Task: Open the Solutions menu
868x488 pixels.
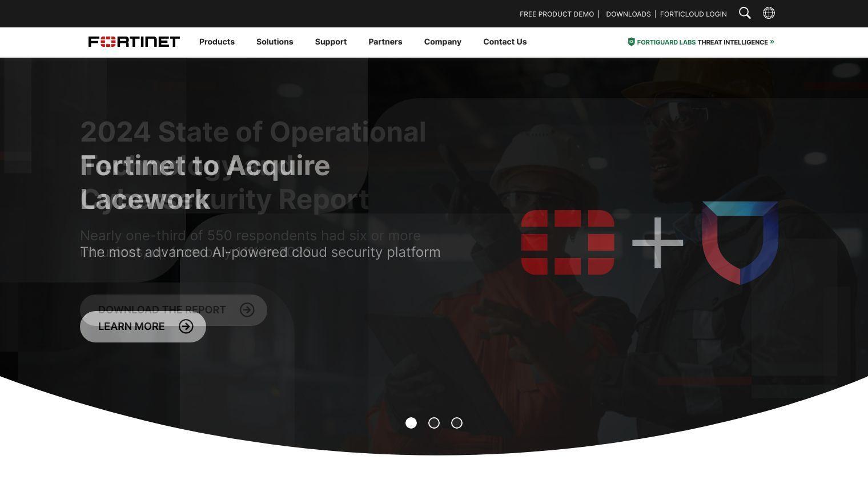Action: 275,42
